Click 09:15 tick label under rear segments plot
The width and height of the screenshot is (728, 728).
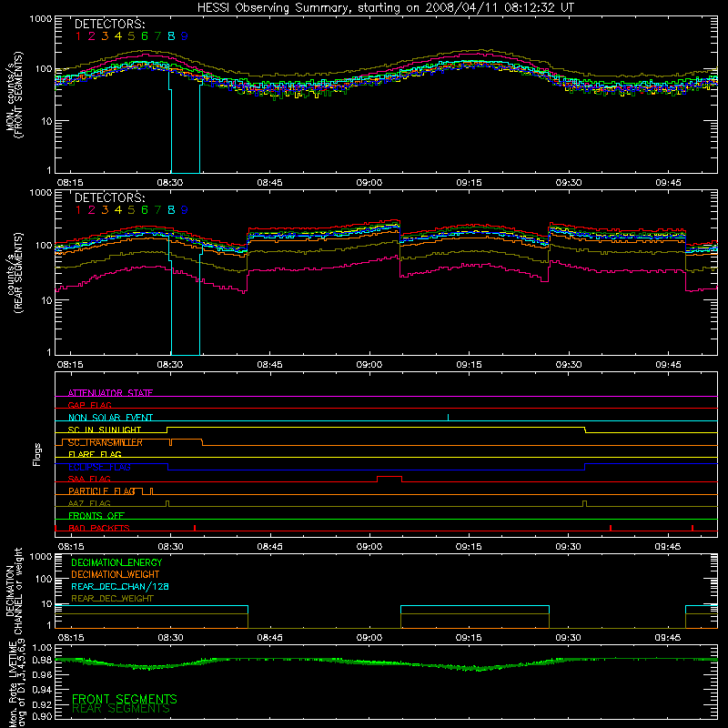point(469,365)
